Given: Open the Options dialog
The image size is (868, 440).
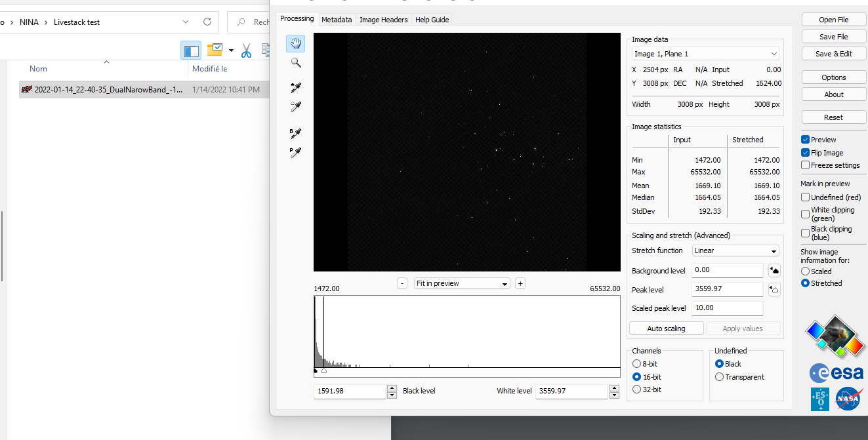Looking at the screenshot, I should point(833,77).
